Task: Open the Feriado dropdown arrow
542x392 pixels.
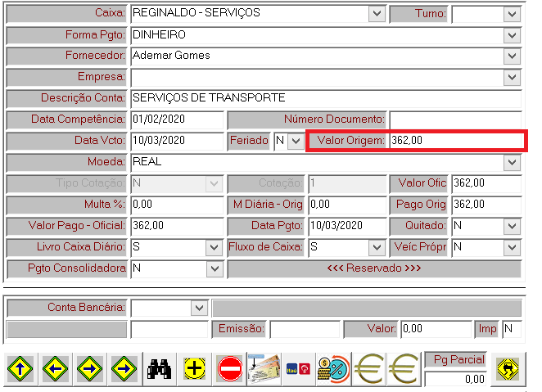Action: point(296,141)
